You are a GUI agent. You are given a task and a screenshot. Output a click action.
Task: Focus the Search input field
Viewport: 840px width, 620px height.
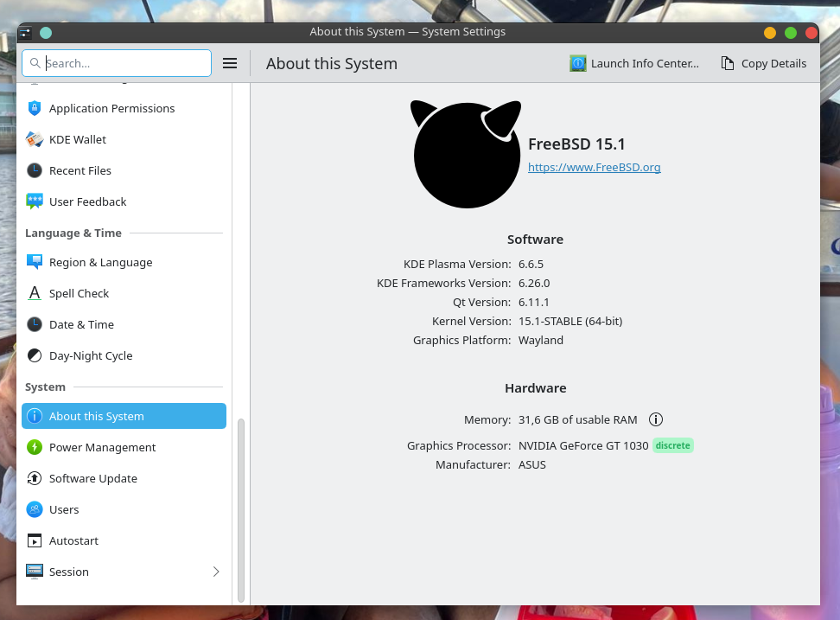pyautogui.click(x=117, y=63)
